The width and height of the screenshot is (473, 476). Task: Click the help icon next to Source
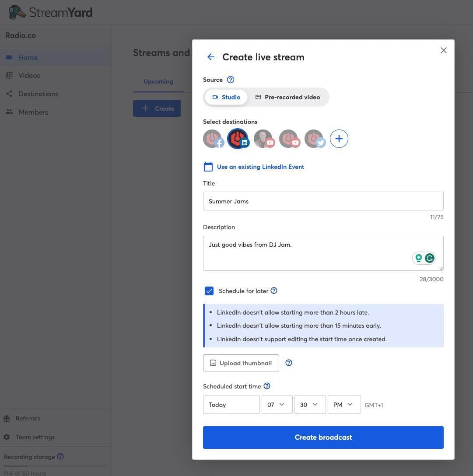pos(231,80)
